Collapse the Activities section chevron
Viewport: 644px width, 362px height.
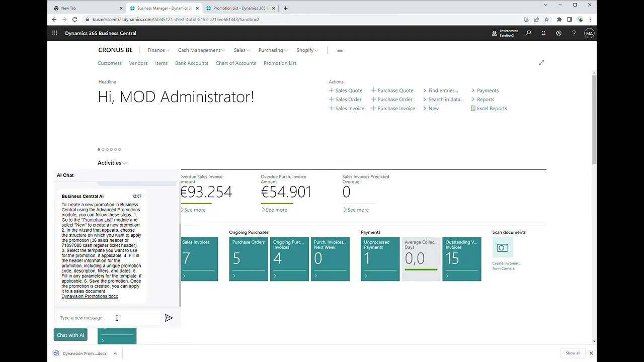(x=124, y=162)
